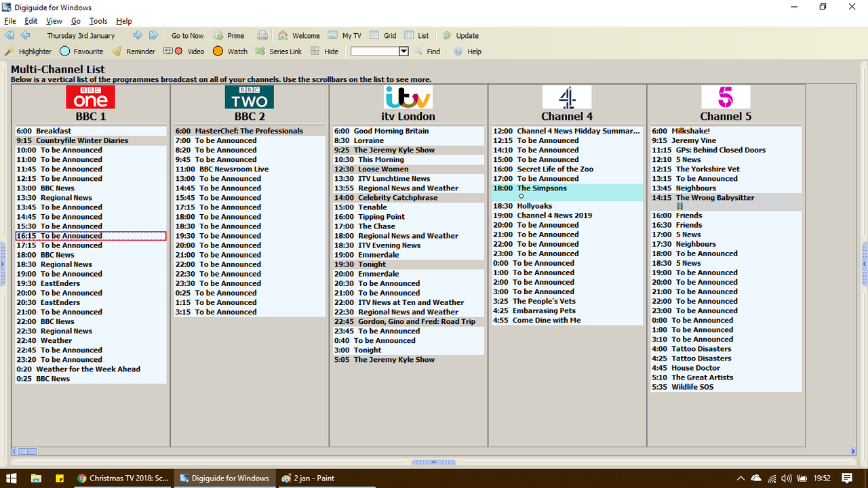
Task: Click Go to Now button
Action: (187, 36)
